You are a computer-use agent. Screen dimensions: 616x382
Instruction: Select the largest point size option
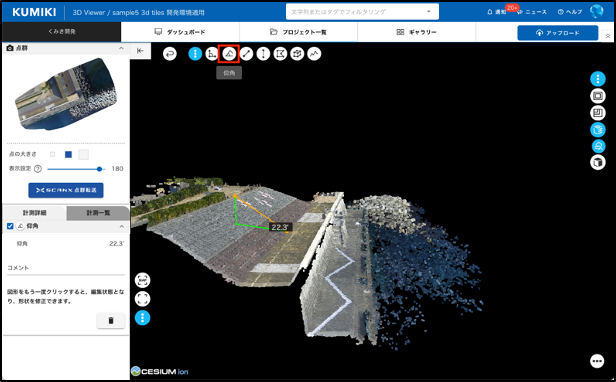[x=83, y=154]
